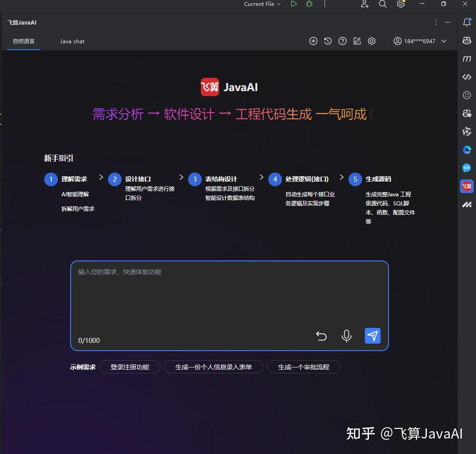Open notifications via the bell icon

[466, 22]
